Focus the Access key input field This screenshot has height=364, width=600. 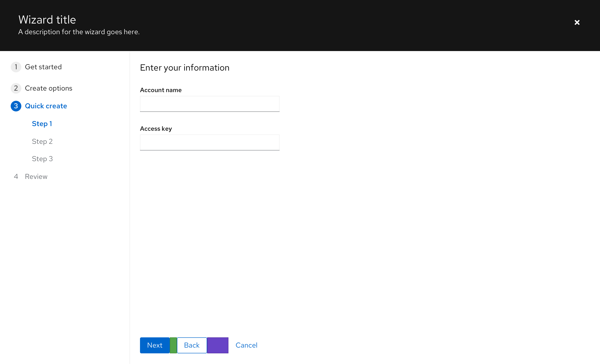[x=210, y=142]
